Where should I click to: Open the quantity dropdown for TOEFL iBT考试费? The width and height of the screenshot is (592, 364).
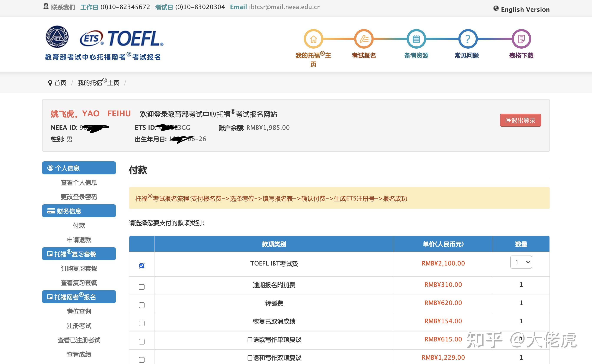(x=521, y=262)
